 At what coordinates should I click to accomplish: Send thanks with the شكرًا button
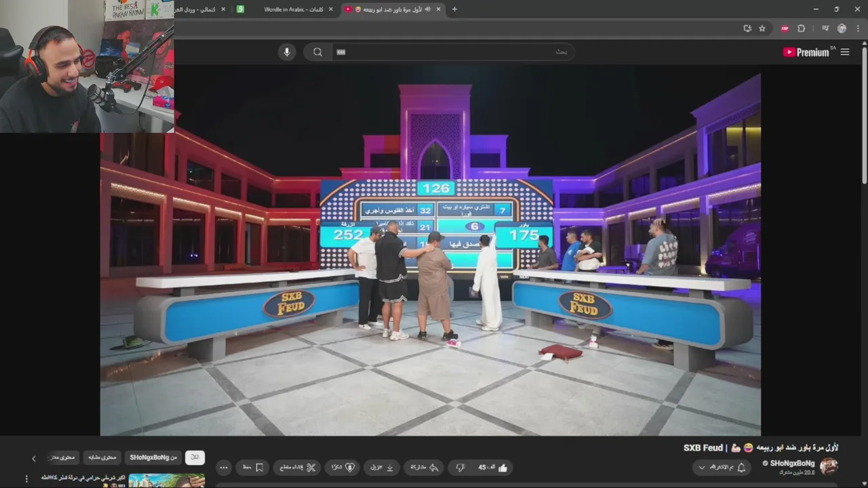[x=343, y=468]
